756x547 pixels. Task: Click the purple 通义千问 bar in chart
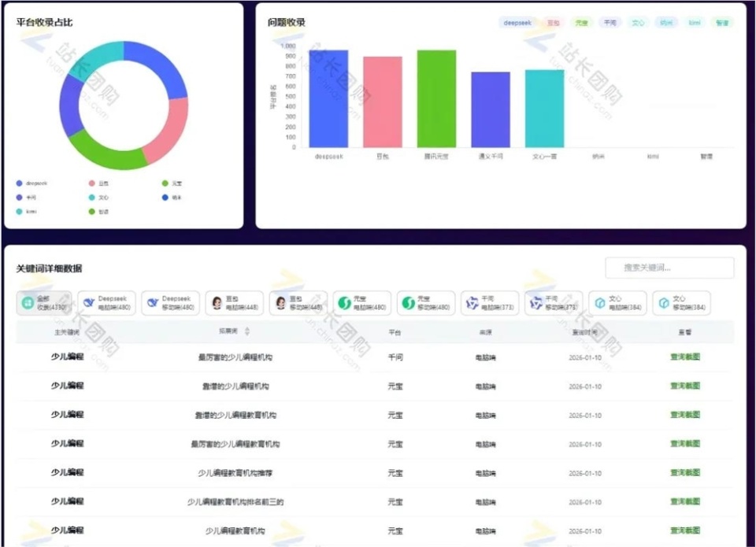click(x=491, y=110)
